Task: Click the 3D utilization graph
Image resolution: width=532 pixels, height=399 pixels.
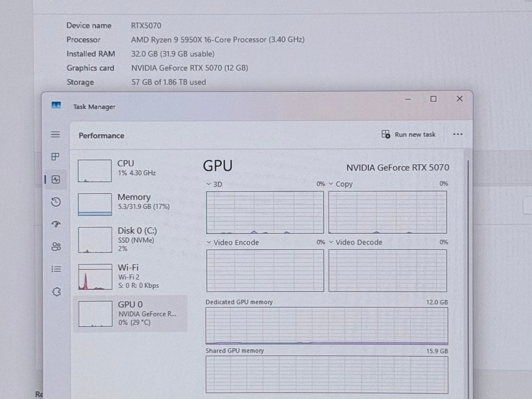Action: pos(265,212)
